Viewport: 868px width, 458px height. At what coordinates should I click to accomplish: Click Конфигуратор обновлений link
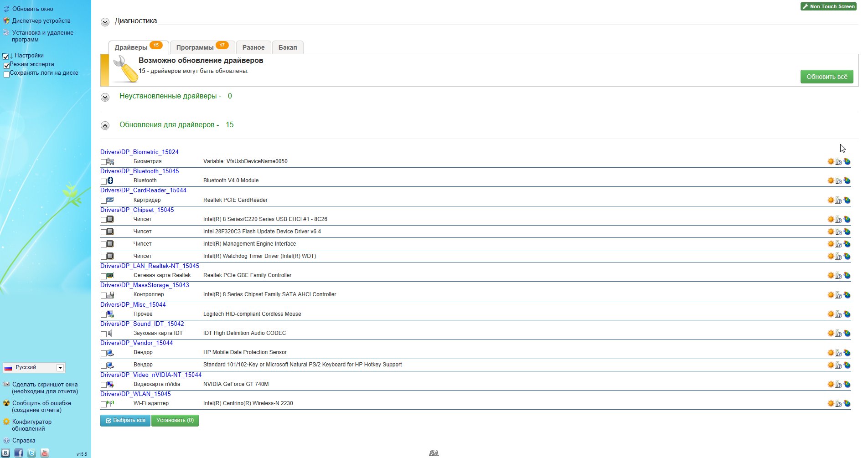31,425
